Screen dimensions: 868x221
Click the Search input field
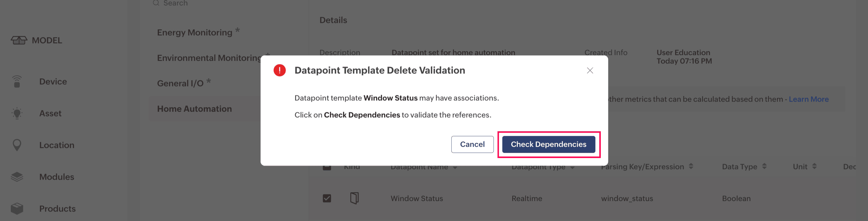click(202, 3)
